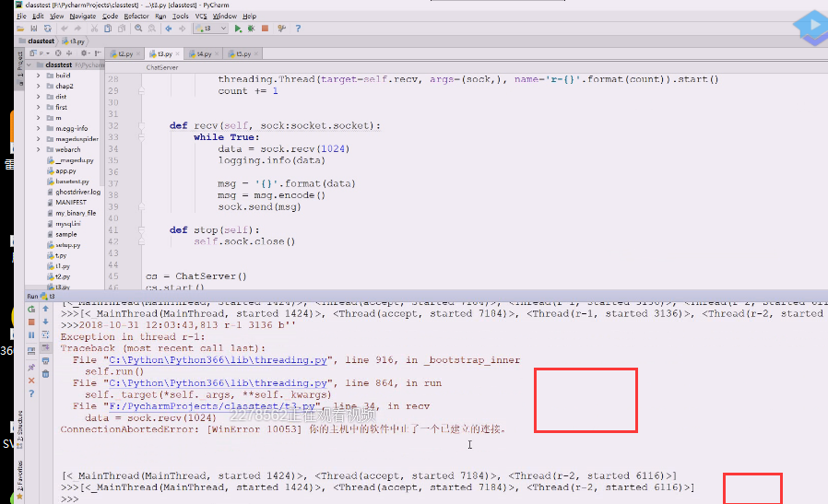
Task: Pin the Run tab
Action: [31, 368]
